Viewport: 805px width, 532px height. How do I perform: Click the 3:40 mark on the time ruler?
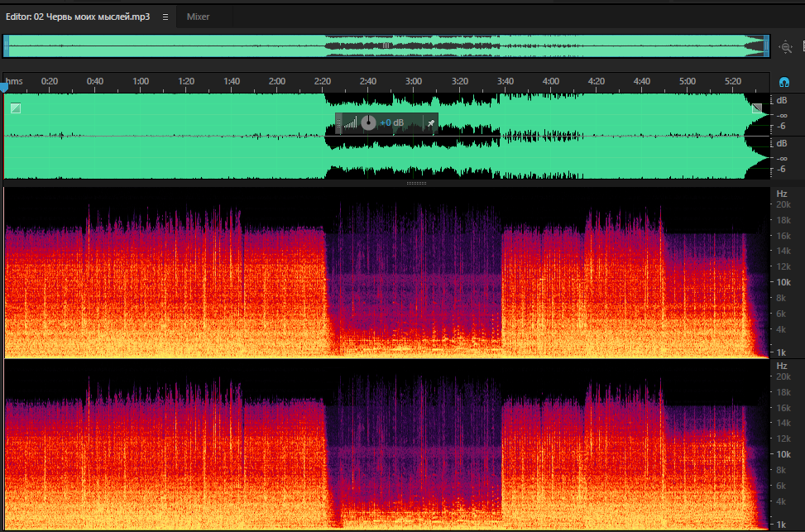(x=506, y=81)
